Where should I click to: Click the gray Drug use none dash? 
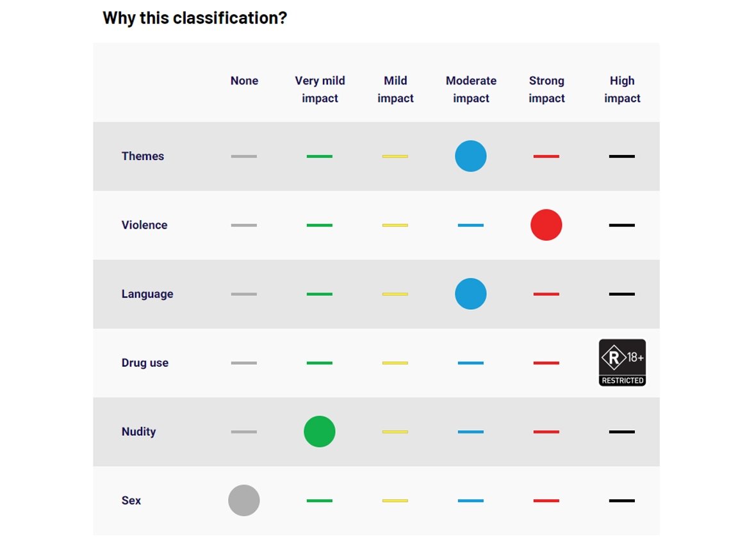pyautogui.click(x=244, y=363)
